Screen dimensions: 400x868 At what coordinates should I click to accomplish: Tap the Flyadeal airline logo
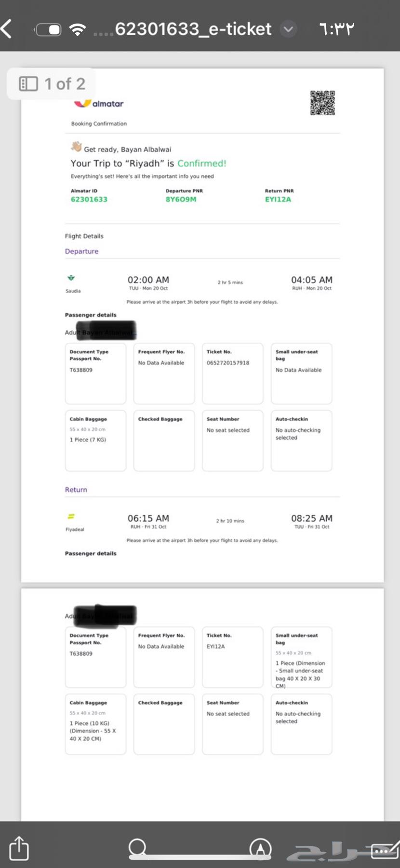click(x=71, y=517)
